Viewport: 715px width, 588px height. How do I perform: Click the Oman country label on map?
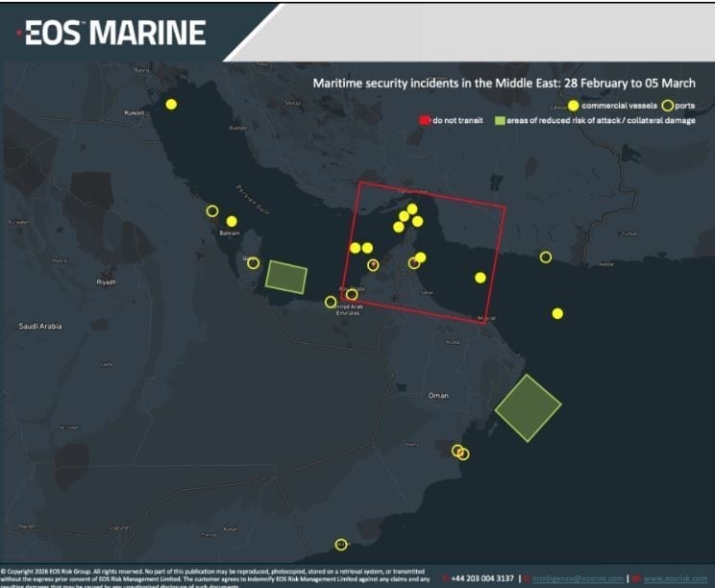[x=438, y=395]
